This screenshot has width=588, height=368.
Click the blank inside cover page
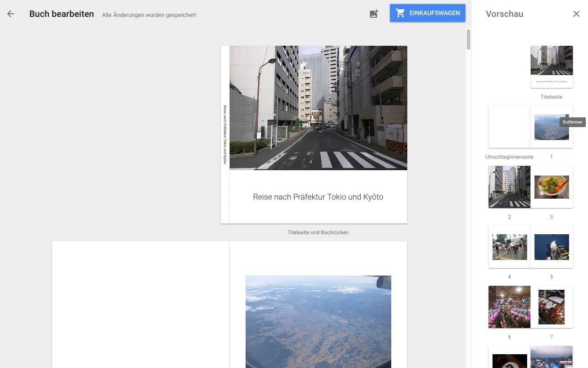141,304
